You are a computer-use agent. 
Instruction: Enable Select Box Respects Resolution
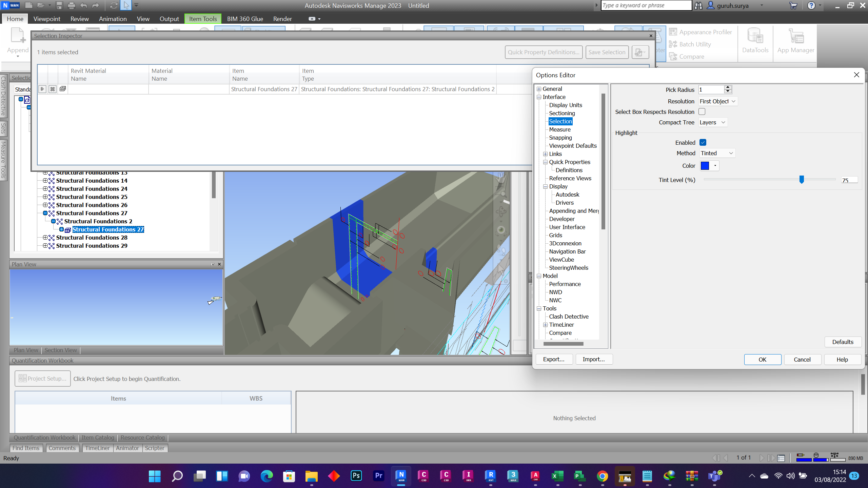(x=702, y=111)
